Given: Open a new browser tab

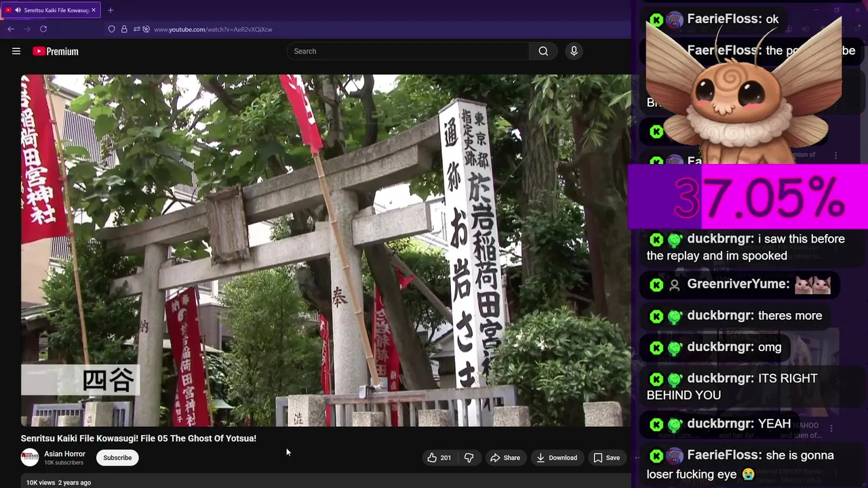Looking at the screenshot, I should coord(111,10).
